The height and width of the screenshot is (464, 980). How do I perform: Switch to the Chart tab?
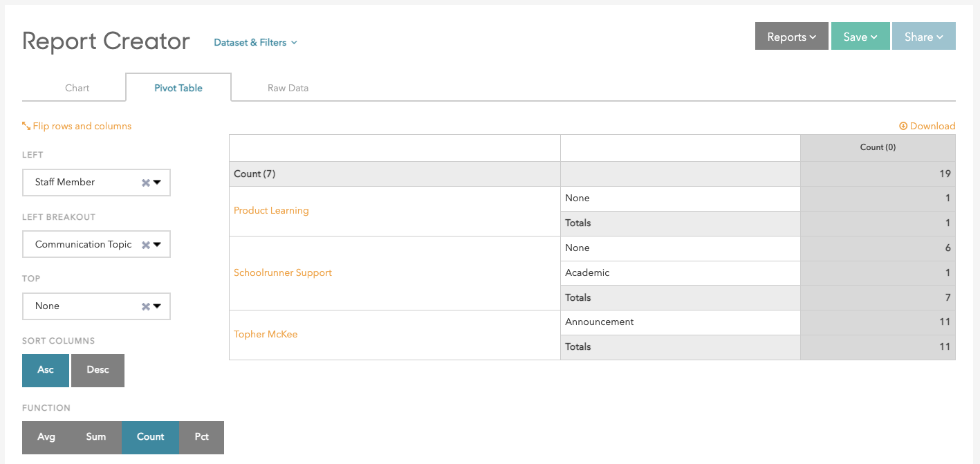tap(77, 88)
